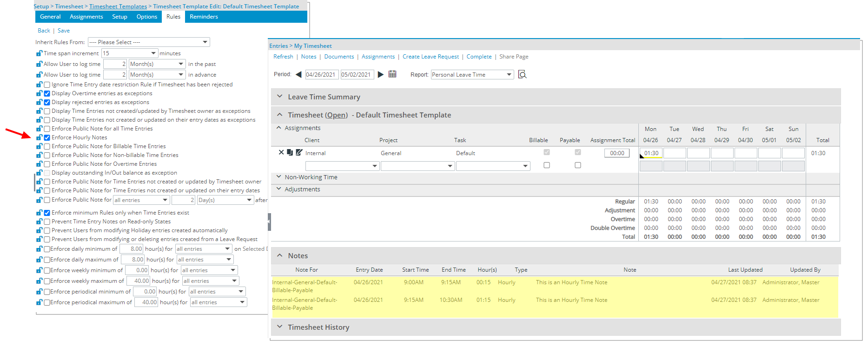868x346 pixels.
Task: Open the Client dropdown on new assignment row
Action: tap(342, 166)
